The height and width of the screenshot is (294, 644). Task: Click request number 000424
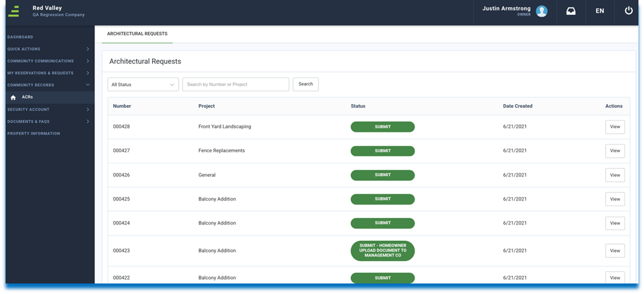[x=121, y=223]
